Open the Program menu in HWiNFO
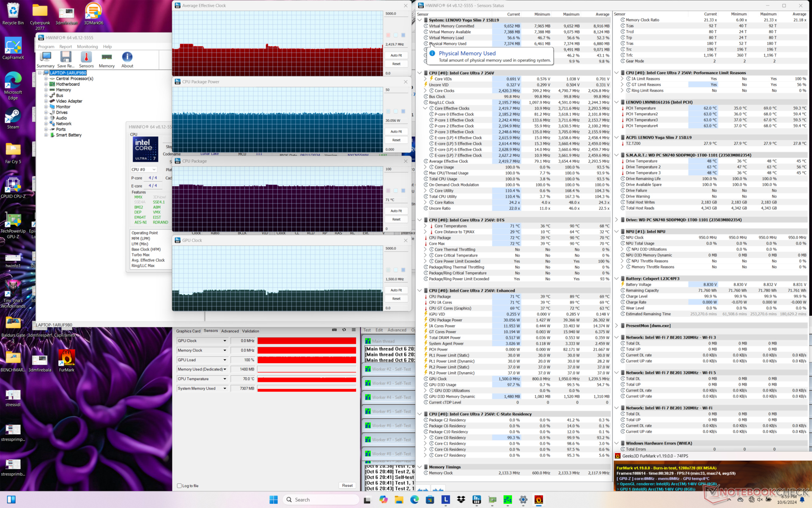Screen dimensions: 812x508 tap(46, 47)
